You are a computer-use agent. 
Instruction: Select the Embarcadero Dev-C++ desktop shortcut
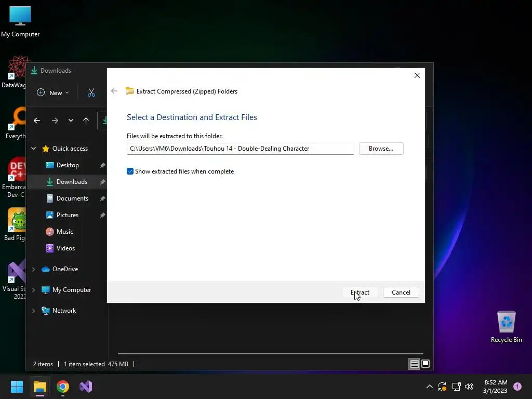pyautogui.click(x=14, y=178)
